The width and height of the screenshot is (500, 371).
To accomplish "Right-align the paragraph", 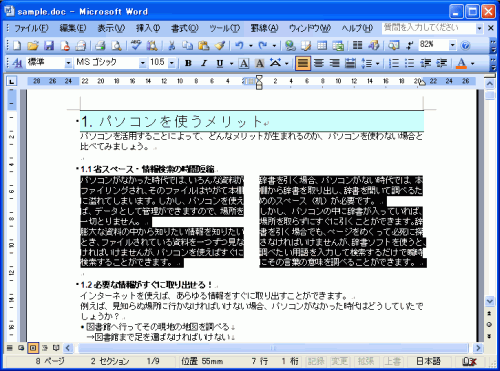I will point(335,63).
